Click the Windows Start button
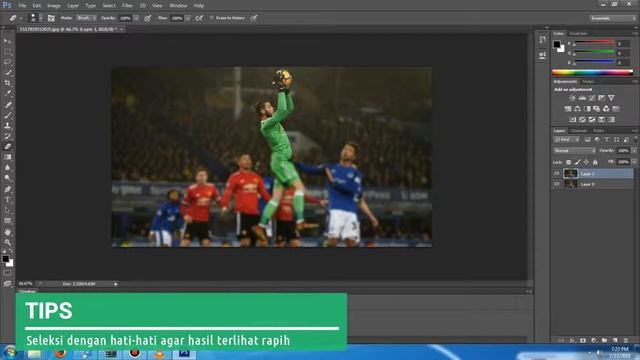The width and height of the screenshot is (640, 360). [x=9, y=353]
